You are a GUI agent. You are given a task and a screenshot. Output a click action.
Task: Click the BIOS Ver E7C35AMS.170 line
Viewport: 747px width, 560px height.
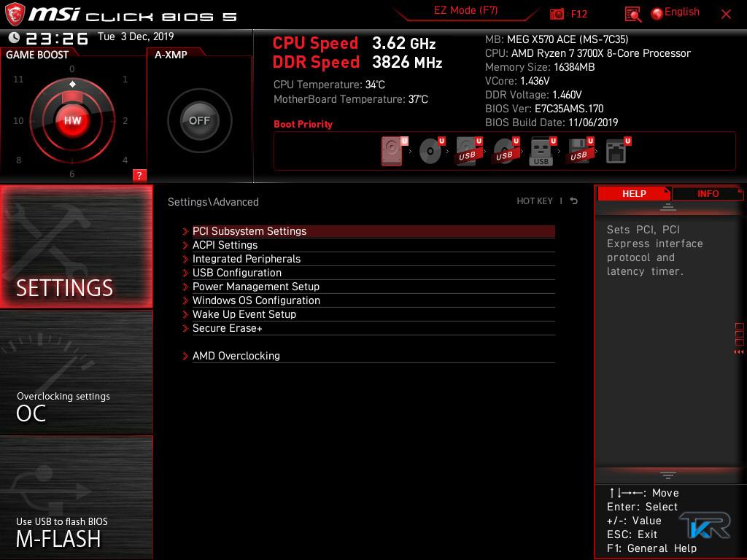tap(544, 109)
